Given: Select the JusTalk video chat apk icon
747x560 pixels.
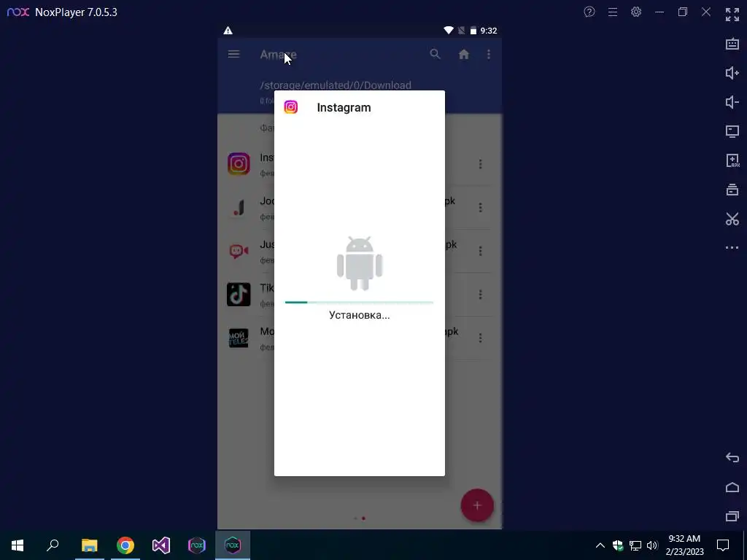Looking at the screenshot, I should click(x=239, y=251).
